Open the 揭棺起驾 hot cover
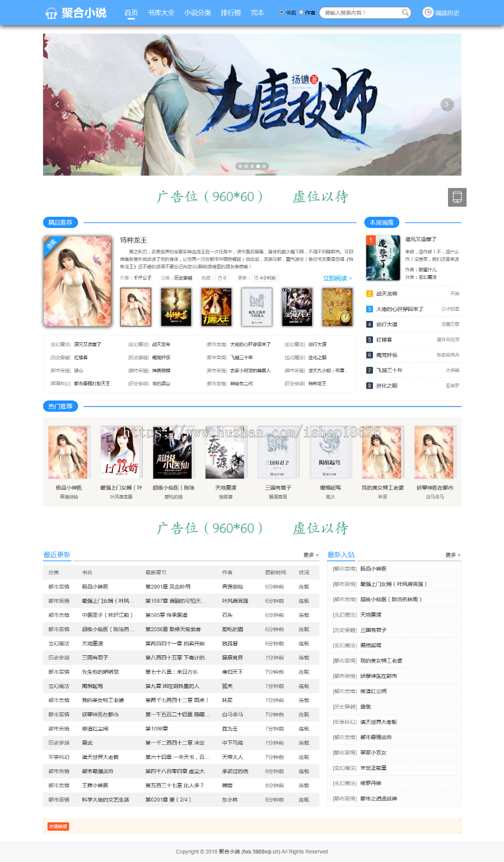504x862 pixels. click(330, 452)
